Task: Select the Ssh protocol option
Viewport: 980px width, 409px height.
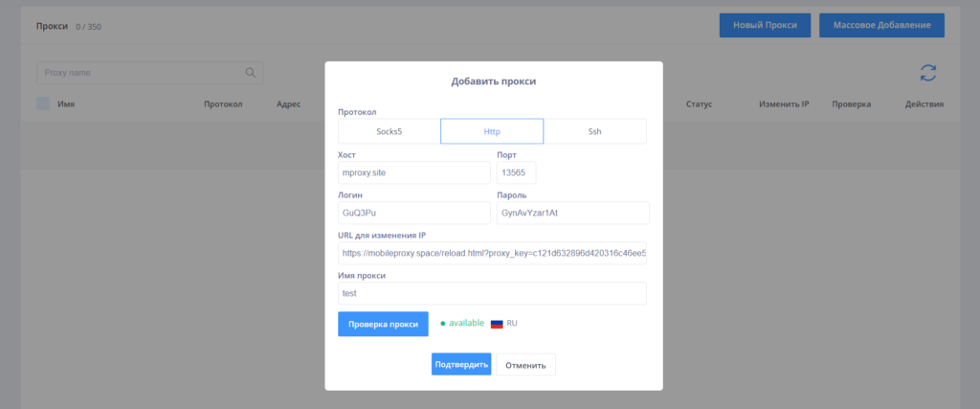Action: point(594,131)
